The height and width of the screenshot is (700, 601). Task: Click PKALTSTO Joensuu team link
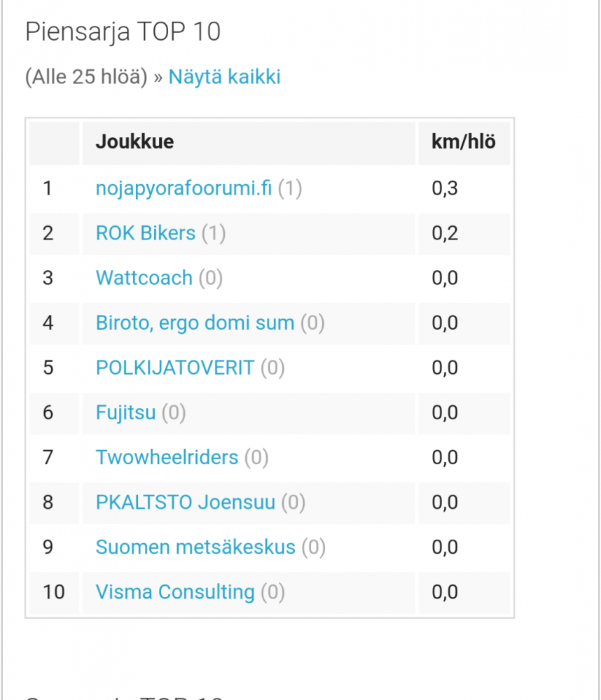tap(186, 502)
